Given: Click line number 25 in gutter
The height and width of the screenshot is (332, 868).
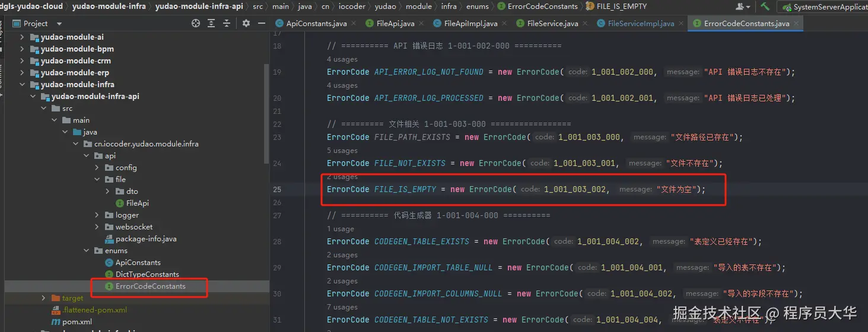Looking at the screenshot, I should 277,189.
